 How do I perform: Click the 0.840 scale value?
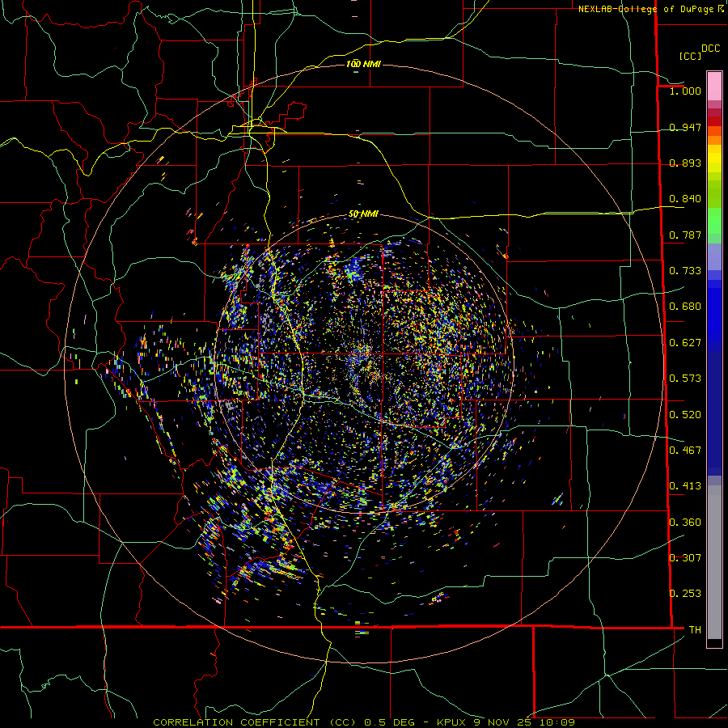(685, 199)
